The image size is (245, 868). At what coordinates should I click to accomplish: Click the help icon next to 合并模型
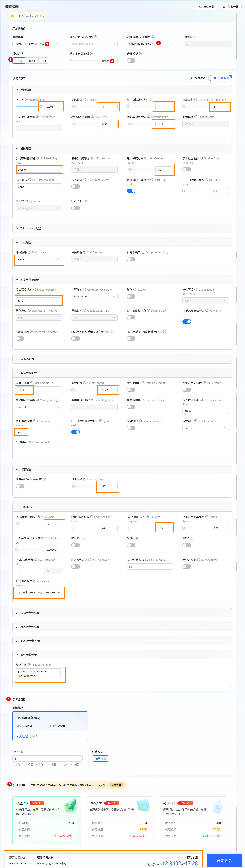(141, 54)
